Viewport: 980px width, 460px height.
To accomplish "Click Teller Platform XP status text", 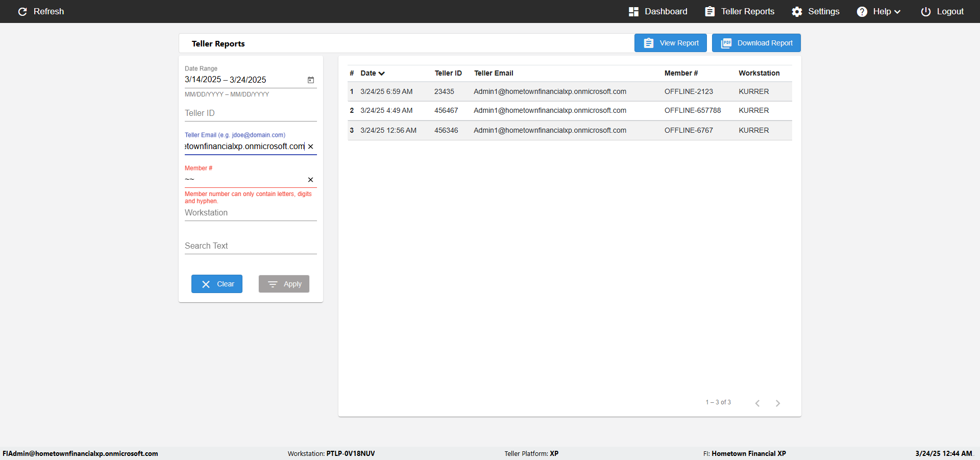I will tap(531, 453).
